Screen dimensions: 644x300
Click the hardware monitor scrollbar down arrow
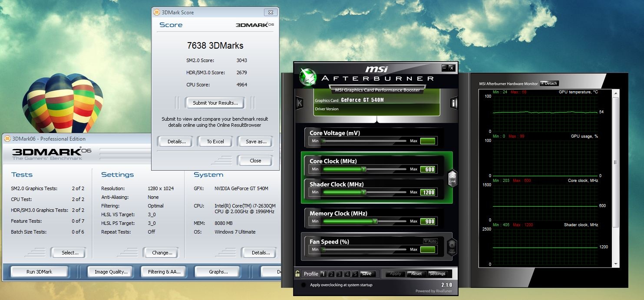point(615,264)
